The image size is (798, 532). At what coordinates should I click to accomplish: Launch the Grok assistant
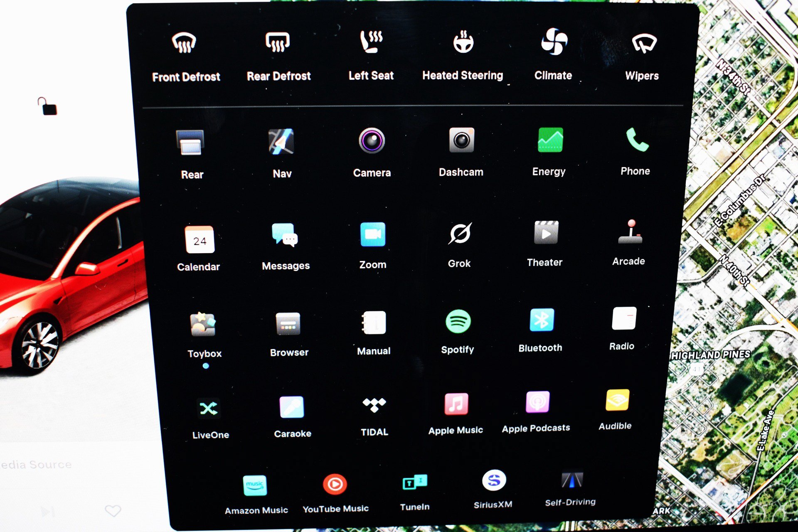[459, 245]
